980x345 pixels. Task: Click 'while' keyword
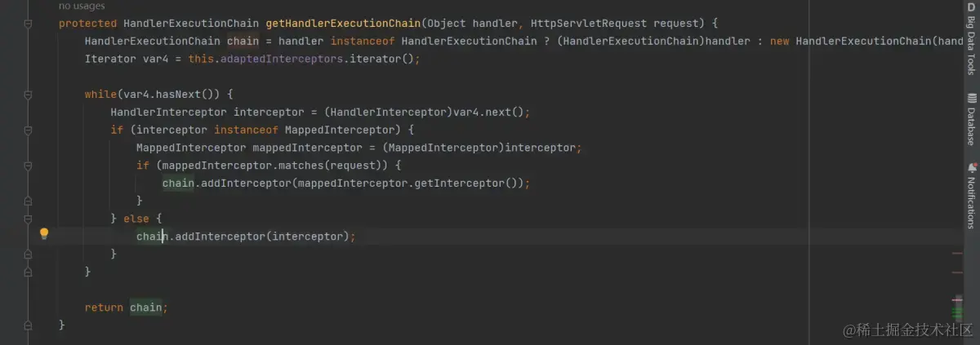click(x=100, y=95)
